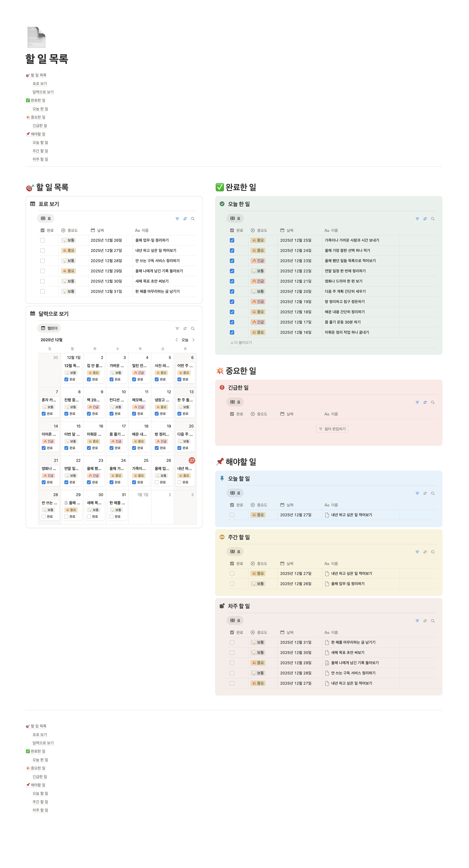Go to next month in calendar

[x=193, y=340]
